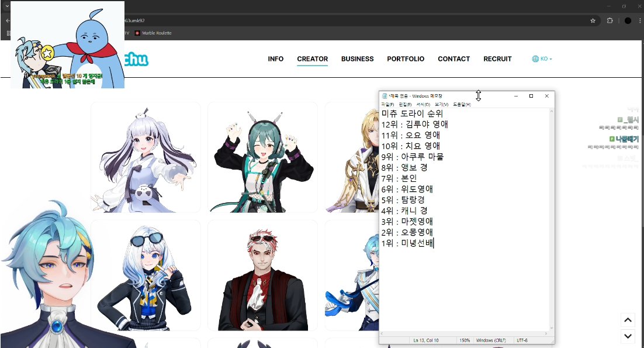
Task: Open the sunglasses blue-haired girl creator card
Action: point(146,275)
